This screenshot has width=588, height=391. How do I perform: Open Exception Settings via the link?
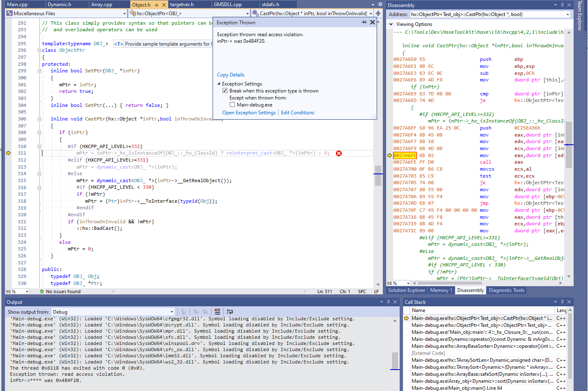pos(249,112)
